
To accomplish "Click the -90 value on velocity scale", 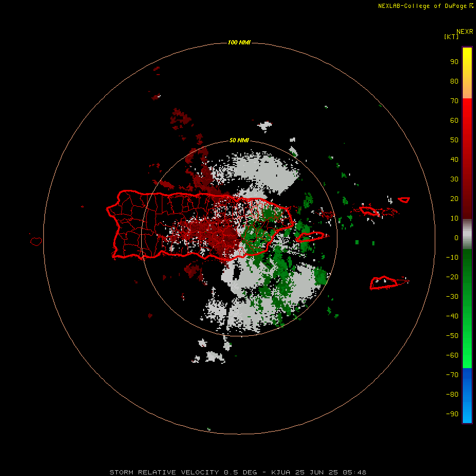I will point(452,414).
